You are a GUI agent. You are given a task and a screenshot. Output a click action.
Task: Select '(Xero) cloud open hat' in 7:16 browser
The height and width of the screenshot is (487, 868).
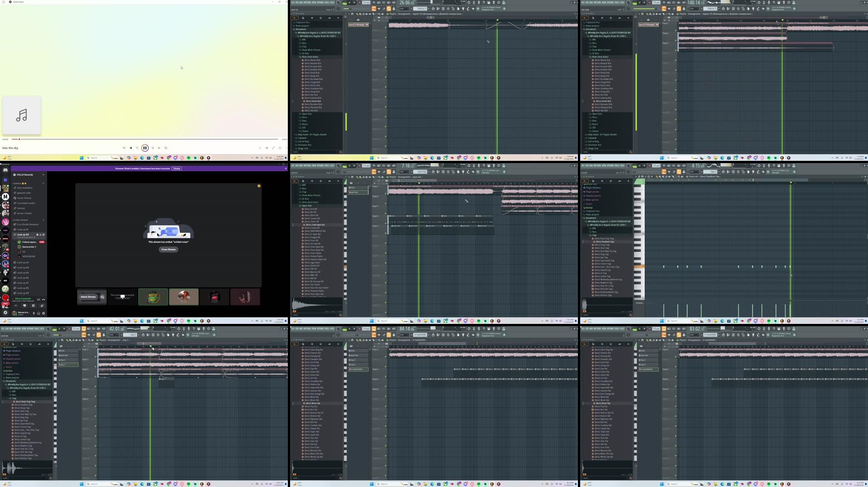(x=315, y=225)
